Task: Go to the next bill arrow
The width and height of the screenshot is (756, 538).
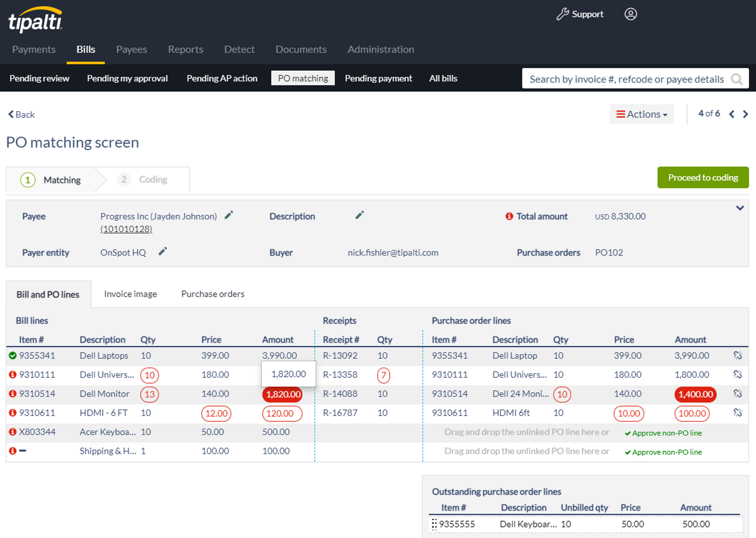Action: (x=745, y=114)
